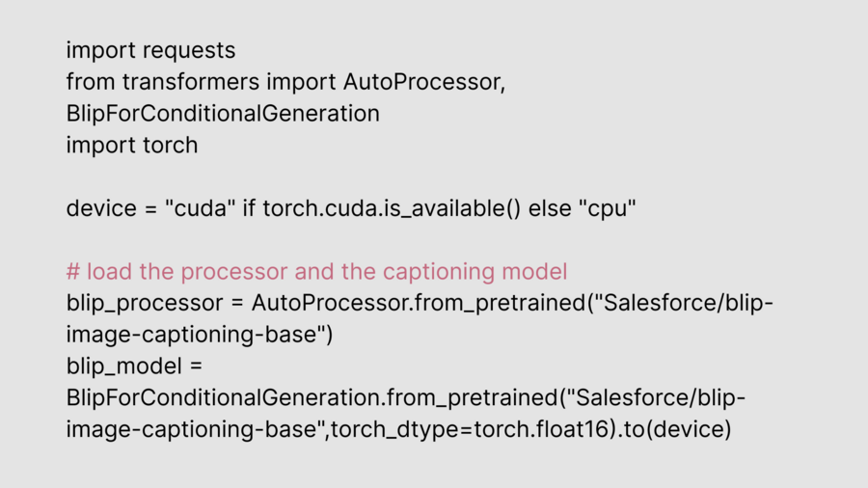Click the standalone BlipForConditionalGeneration import name

pos(223,114)
